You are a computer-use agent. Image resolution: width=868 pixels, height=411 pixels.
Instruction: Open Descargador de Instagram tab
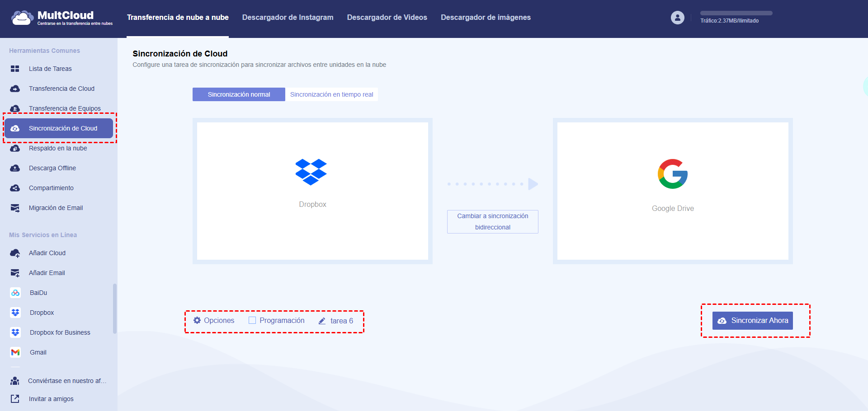pos(288,18)
